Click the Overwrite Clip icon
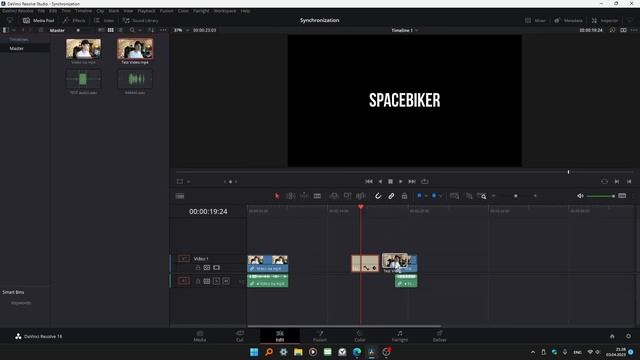 pos(347,196)
